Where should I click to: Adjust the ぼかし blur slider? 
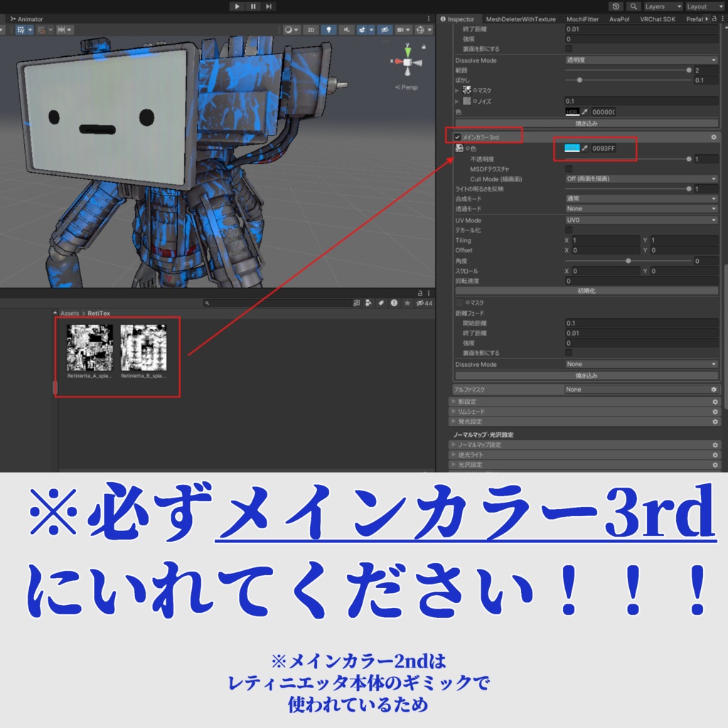tap(628, 80)
